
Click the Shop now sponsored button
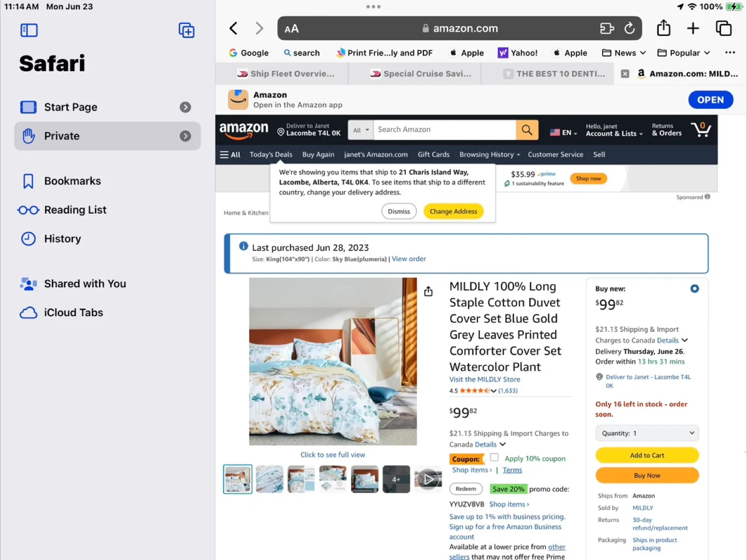[x=588, y=178]
